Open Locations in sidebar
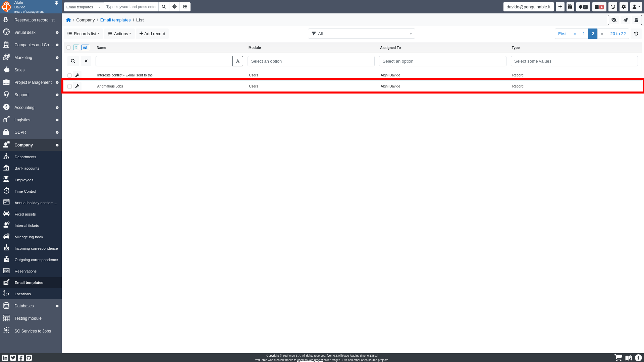 [x=31, y=294]
